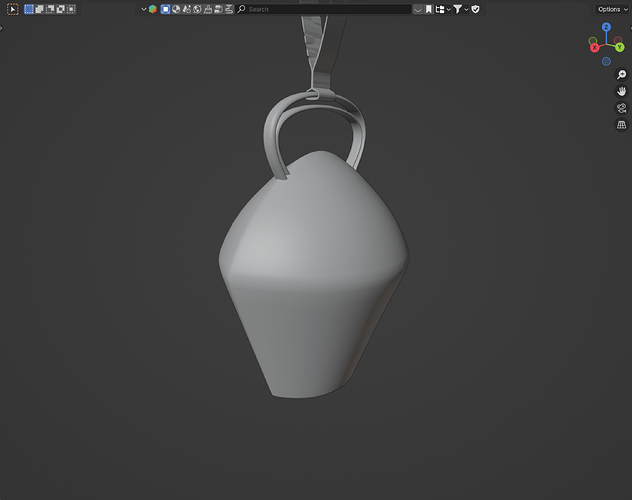Click the hollow red negative X gizmo circle
This screenshot has height=500, width=632.
click(618, 41)
